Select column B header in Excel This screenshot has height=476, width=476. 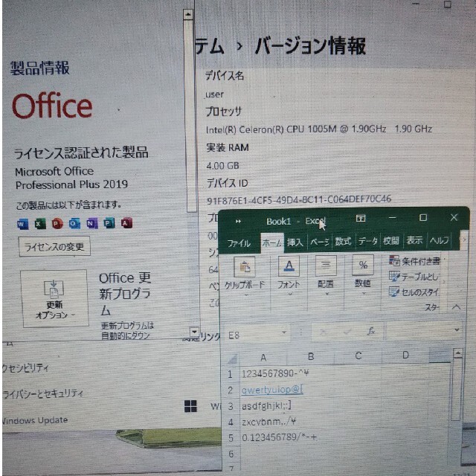(x=311, y=356)
